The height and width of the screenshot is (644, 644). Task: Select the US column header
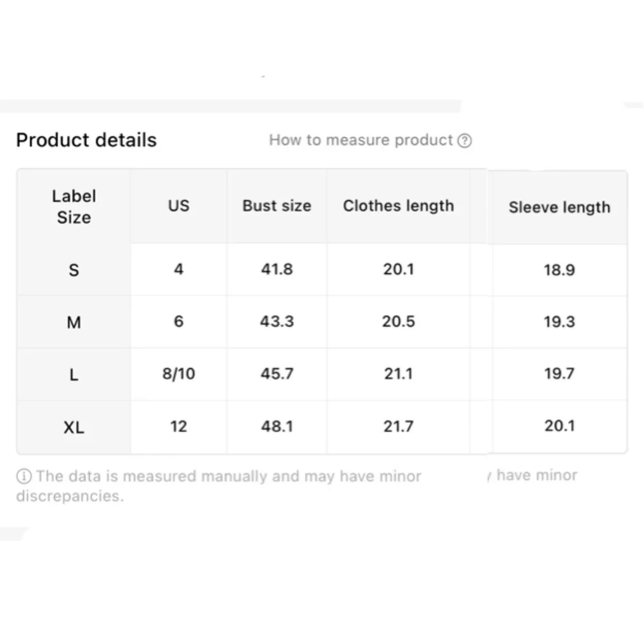click(178, 206)
